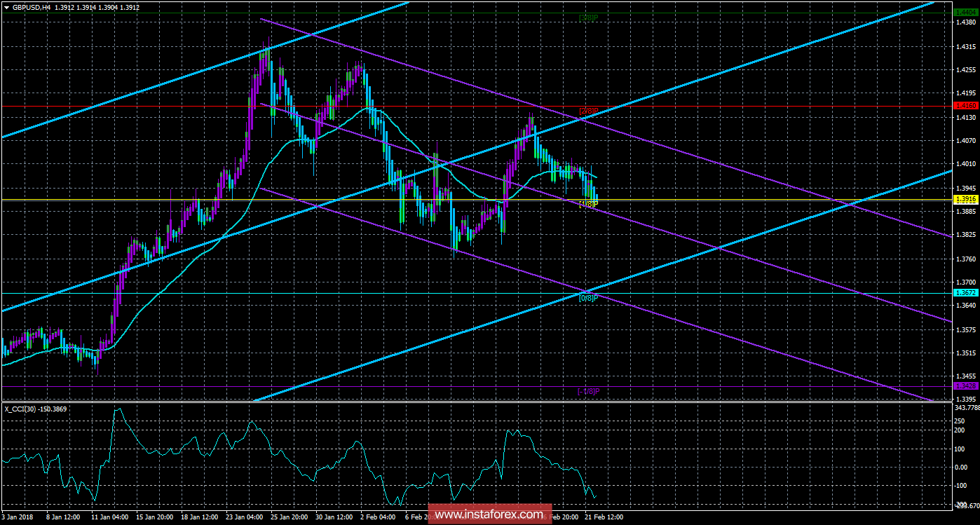This screenshot has height=525, width=980.
Task: Open the chart dropdown arrow beside GBPUSD,H4
Action: 6,7
